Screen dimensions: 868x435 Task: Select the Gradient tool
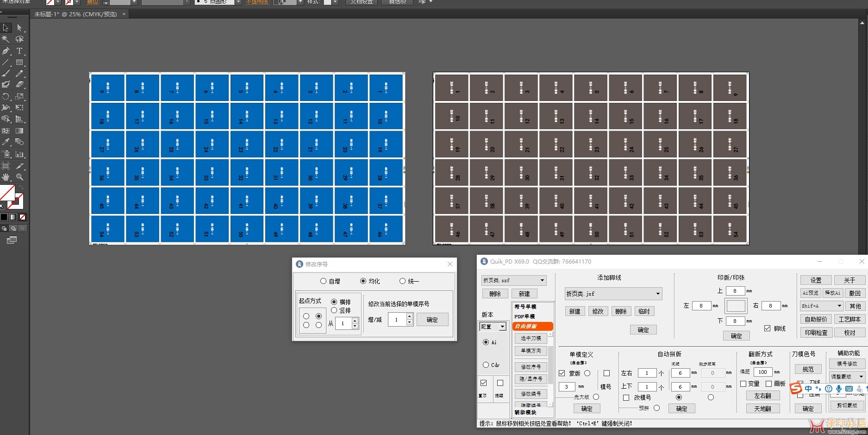[19, 131]
